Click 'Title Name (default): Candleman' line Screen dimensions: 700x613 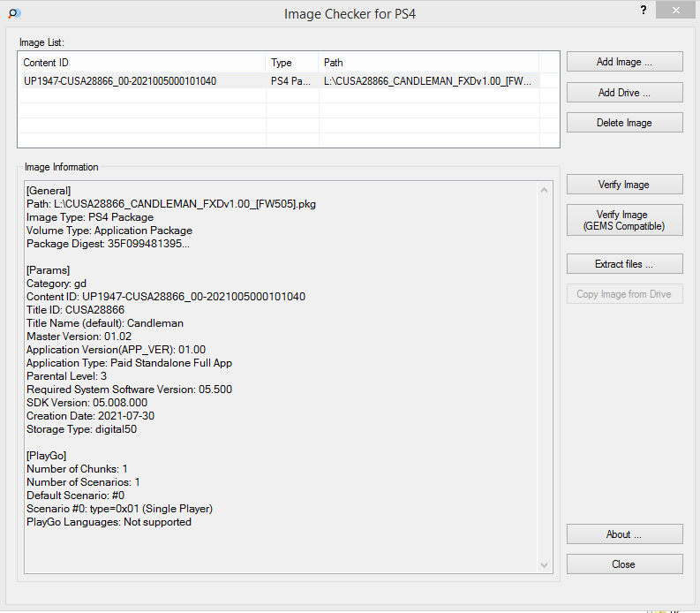point(105,323)
